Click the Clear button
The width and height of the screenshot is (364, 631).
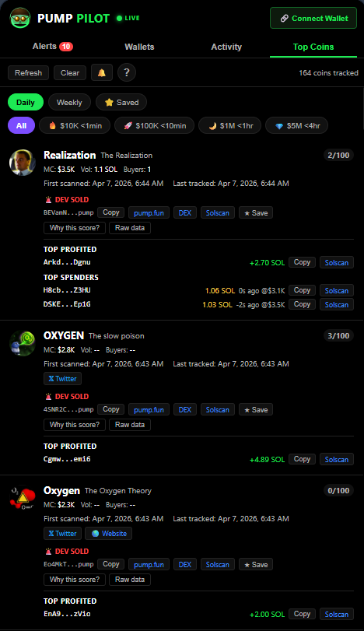[70, 73]
